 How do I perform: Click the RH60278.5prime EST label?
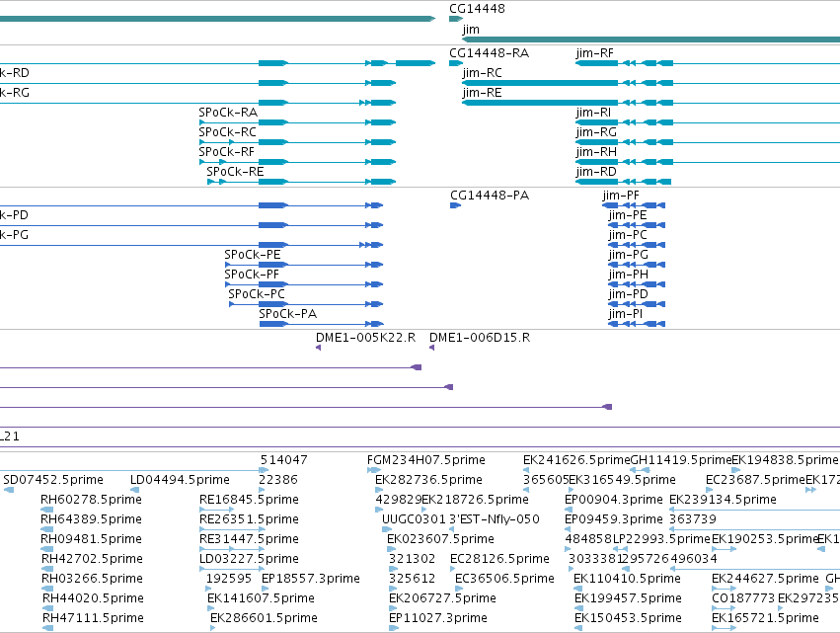[91, 500]
